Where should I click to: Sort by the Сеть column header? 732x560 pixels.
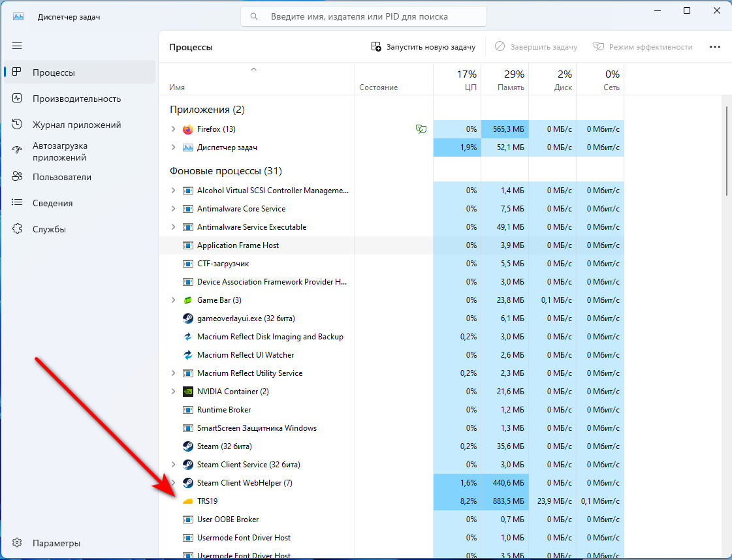(600, 80)
